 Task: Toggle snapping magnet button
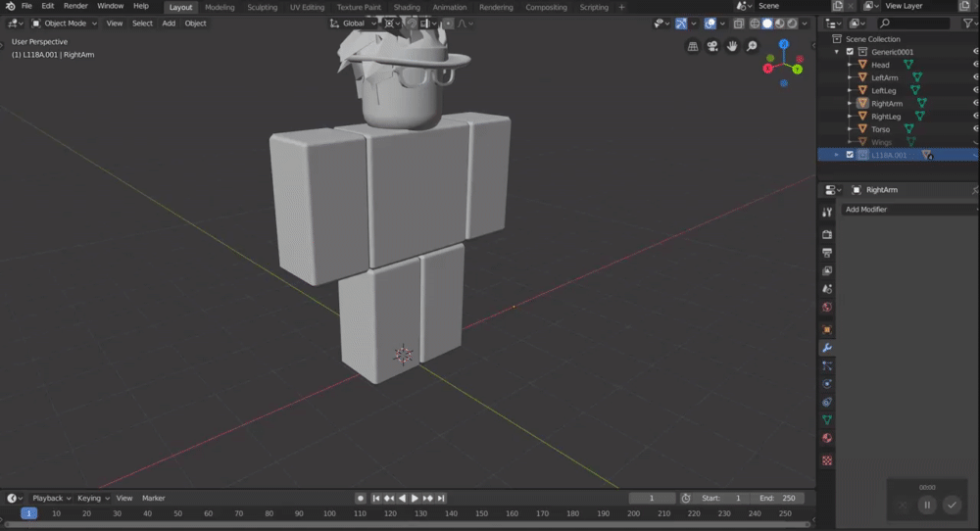pyautogui.click(x=412, y=24)
